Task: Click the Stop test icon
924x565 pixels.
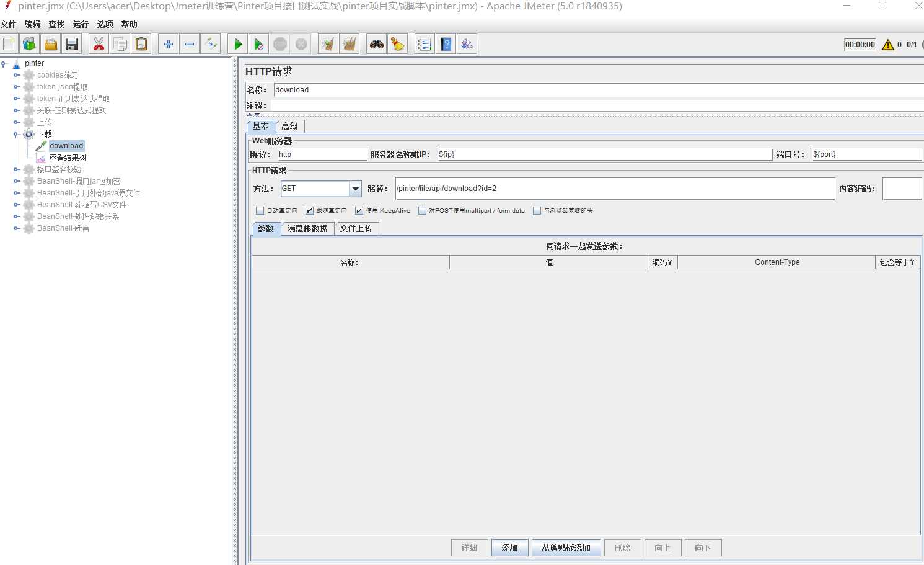Action: coord(280,44)
